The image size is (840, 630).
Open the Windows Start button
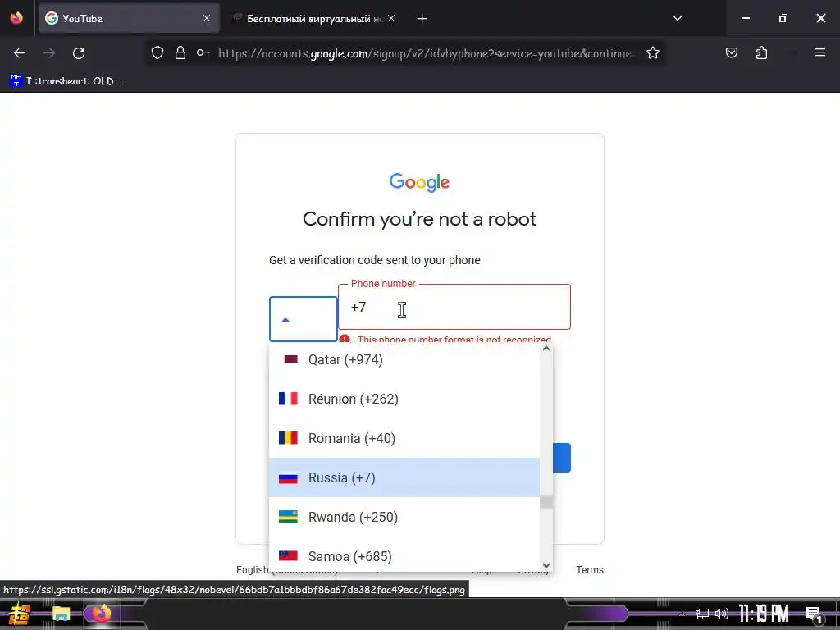20,614
